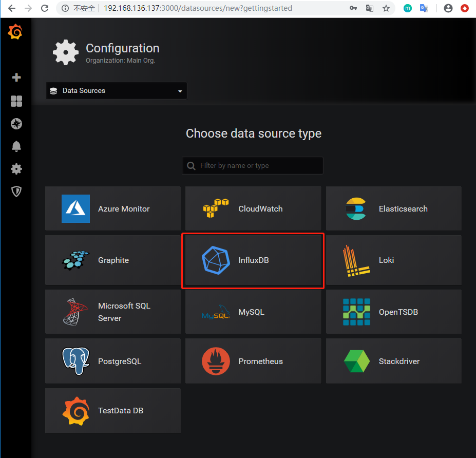Image resolution: width=476 pixels, height=458 pixels.
Task: Open Explore compass icon in sidebar
Action: pos(16,124)
